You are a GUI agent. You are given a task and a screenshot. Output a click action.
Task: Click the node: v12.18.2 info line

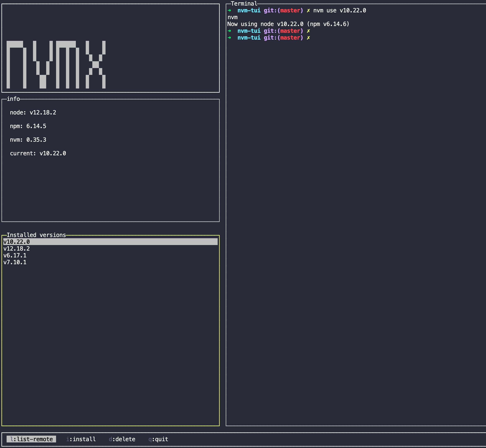pyautogui.click(x=33, y=112)
